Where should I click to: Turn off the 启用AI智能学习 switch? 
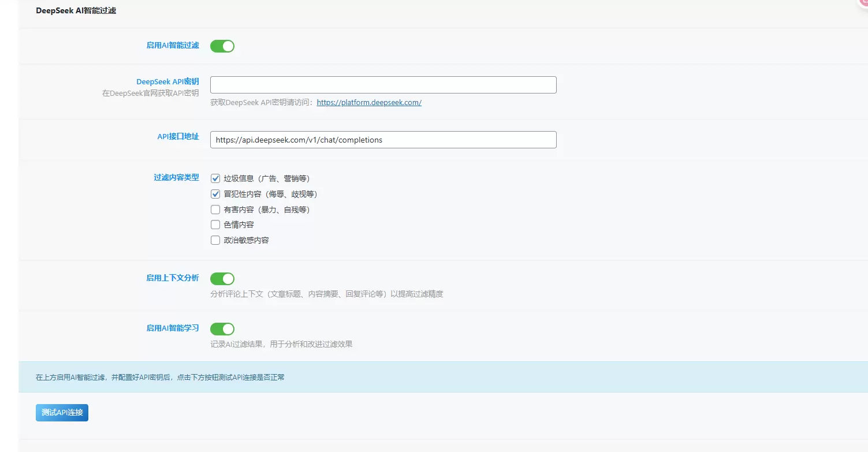pyautogui.click(x=222, y=329)
